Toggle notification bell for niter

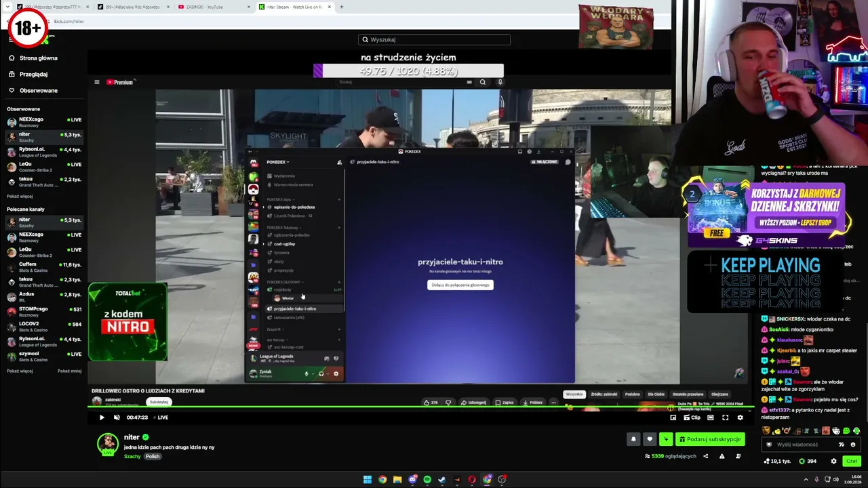(633, 439)
